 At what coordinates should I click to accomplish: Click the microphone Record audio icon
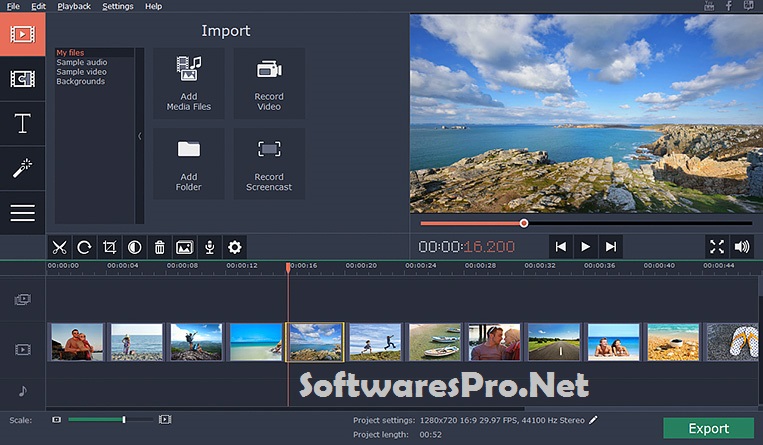(210, 247)
